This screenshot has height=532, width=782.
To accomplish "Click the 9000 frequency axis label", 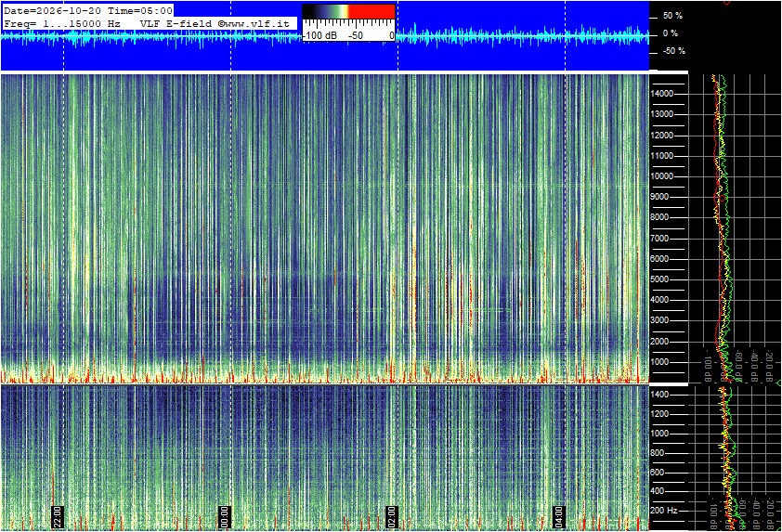I will (659, 197).
